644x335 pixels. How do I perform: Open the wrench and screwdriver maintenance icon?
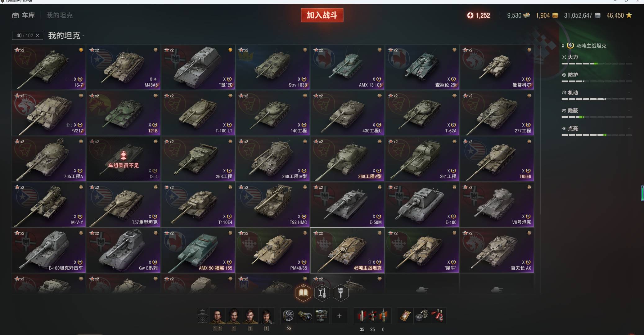(322, 293)
